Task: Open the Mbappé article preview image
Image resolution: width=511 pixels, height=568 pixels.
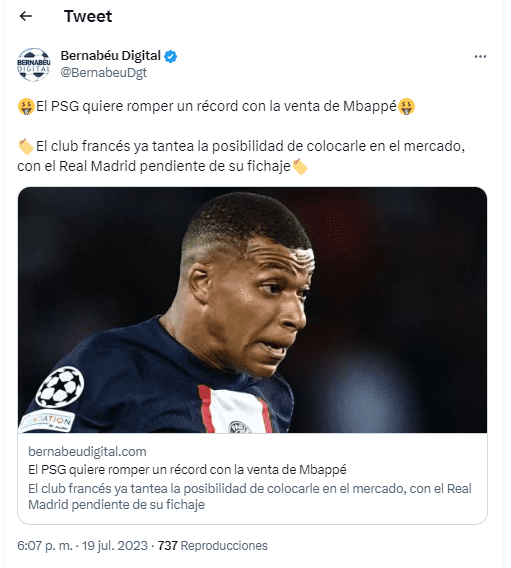Action: pyautogui.click(x=252, y=310)
